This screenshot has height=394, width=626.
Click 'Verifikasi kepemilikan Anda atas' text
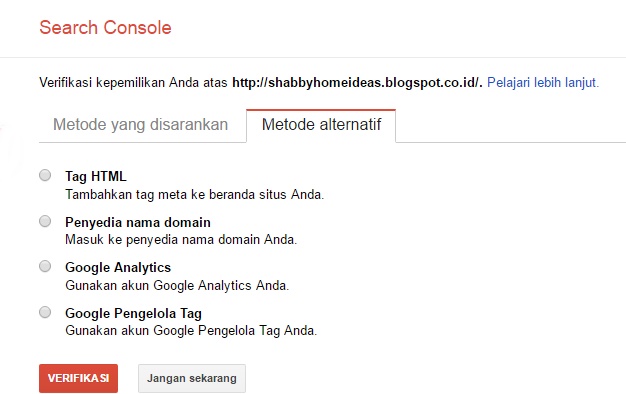(133, 82)
